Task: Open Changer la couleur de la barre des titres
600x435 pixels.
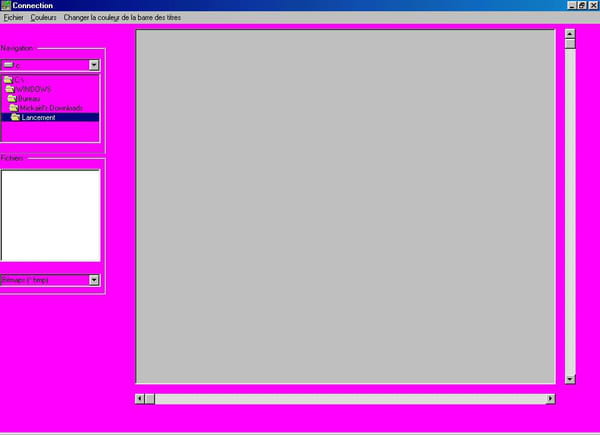Action: click(x=122, y=18)
